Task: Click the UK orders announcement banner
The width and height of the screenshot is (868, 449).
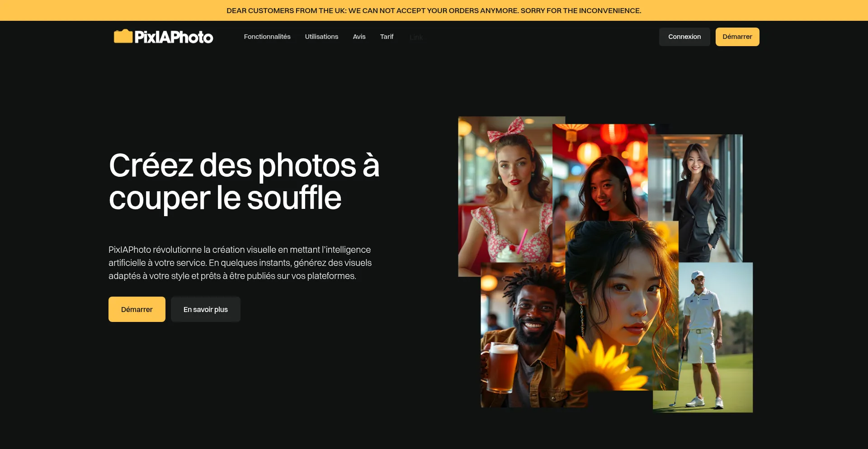Action: coord(434,10)
